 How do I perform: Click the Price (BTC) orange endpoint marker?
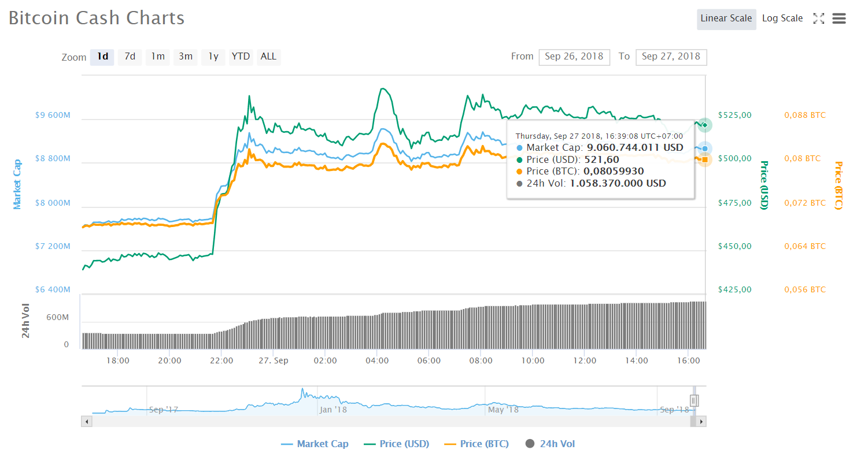point(704,159)
